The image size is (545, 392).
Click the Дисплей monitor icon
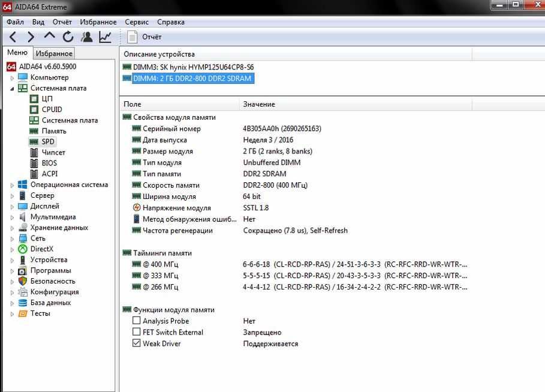coord(23,206)
